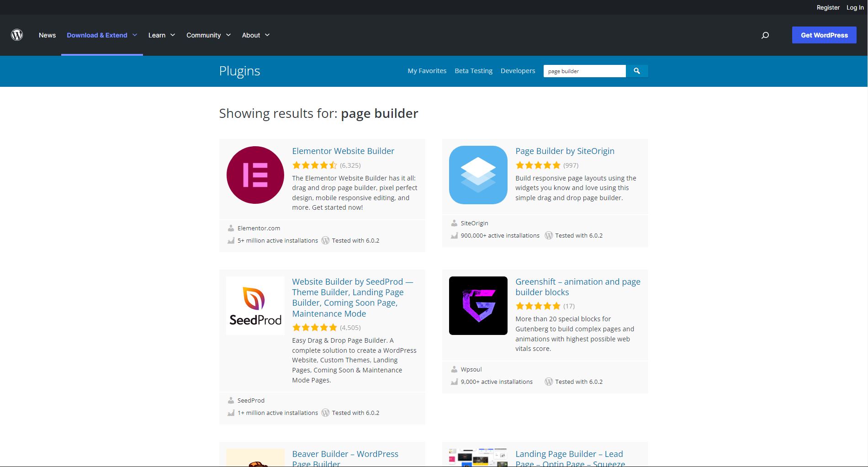Click the Greenshift star rating
The width and height of the screenshot is (868, 467).
(x=538, y=306)
